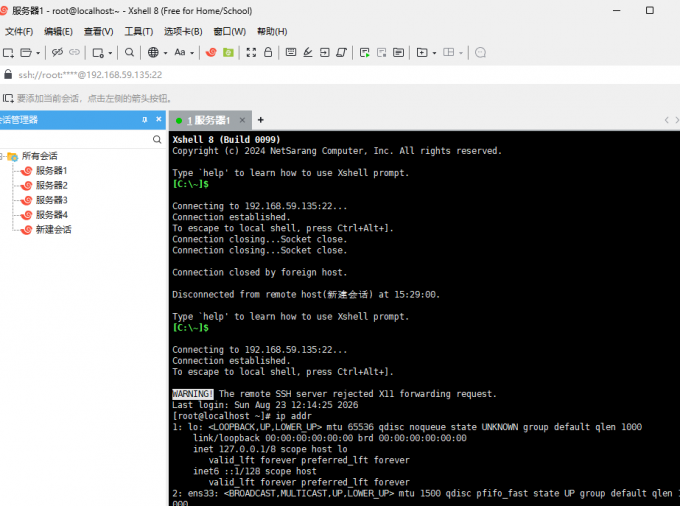Open the 查看(V) menu

click(98, 32)
